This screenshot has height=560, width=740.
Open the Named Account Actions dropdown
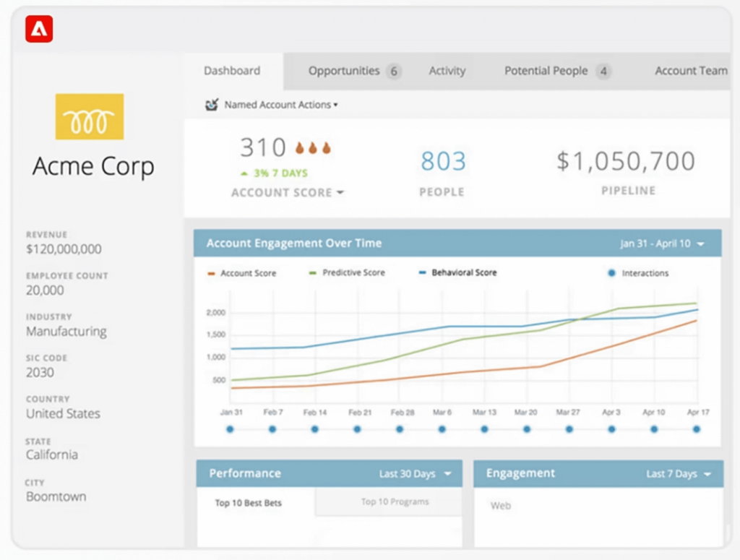pos(281,105)
